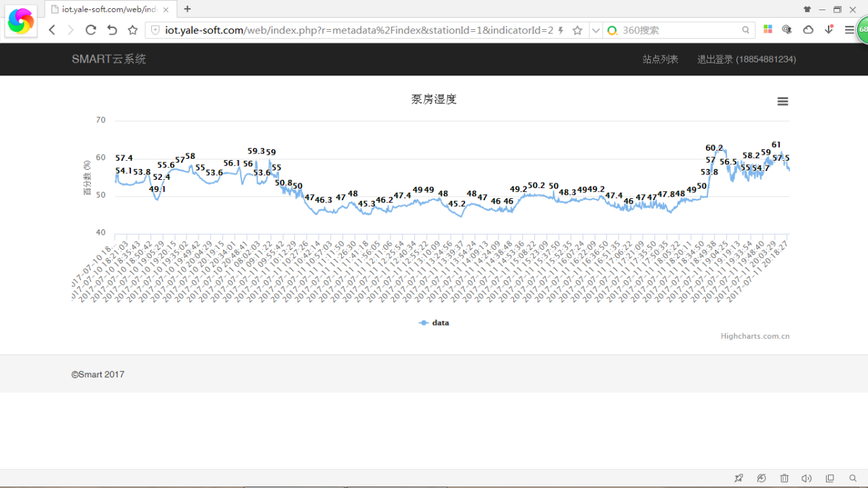Toggle the lightning speed mode icon in address bar

click(561, 30)
